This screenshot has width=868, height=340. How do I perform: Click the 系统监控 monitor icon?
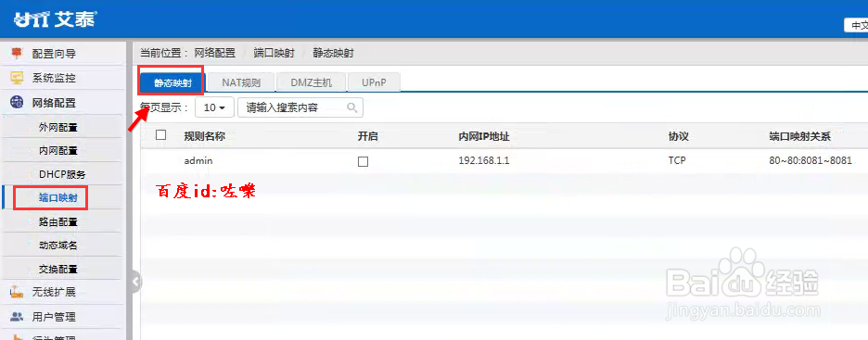(x=18, y=78)
